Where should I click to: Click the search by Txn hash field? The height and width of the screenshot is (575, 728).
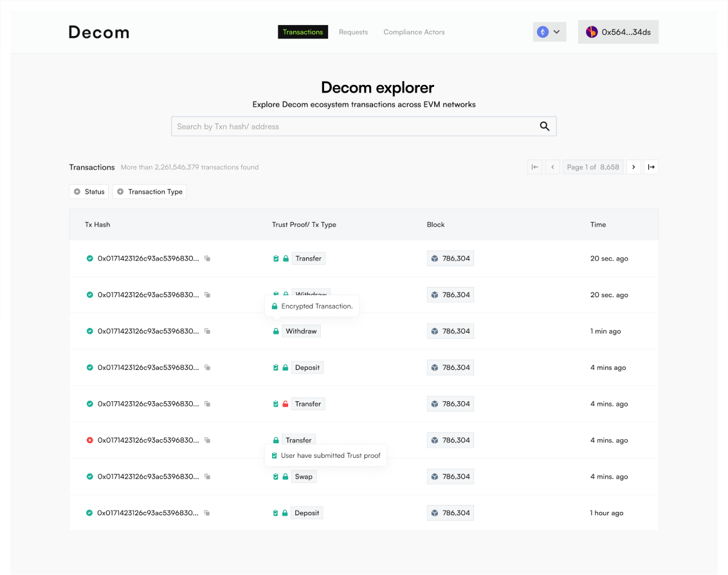pyautogui.click(x=354, y=127)
